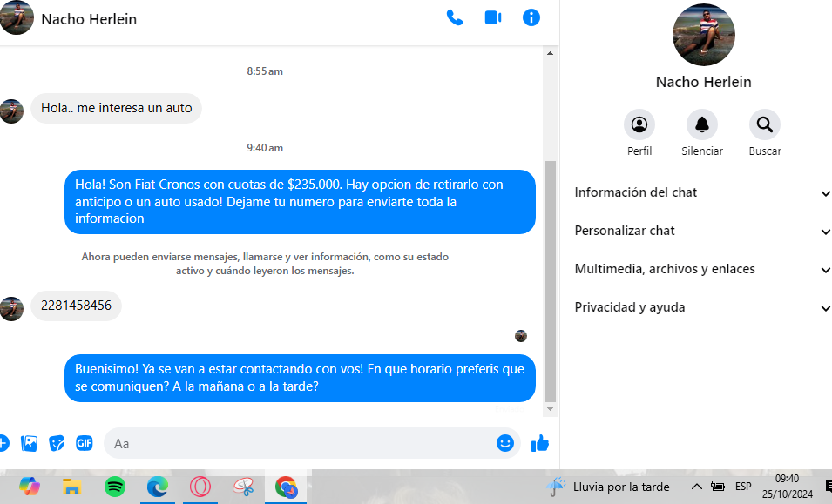Show hidden system tray icons
The height and width of the screenshot is (504, 832).
pos(696,487)
